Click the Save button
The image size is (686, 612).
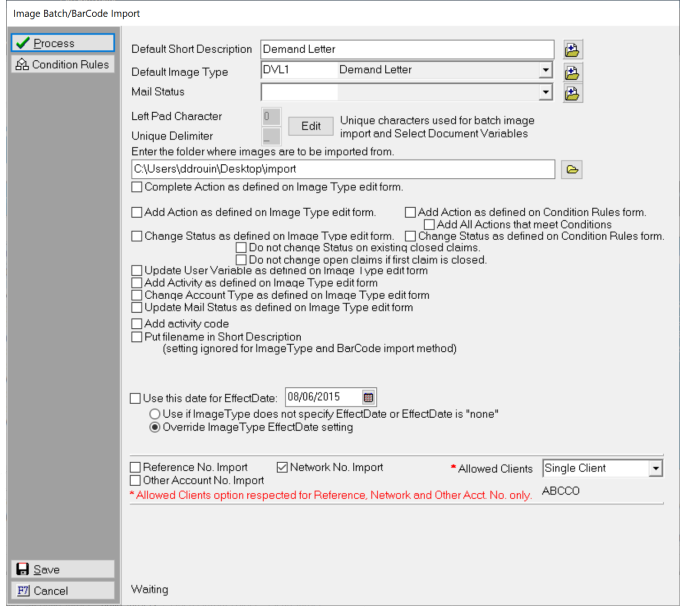point(62,569)
